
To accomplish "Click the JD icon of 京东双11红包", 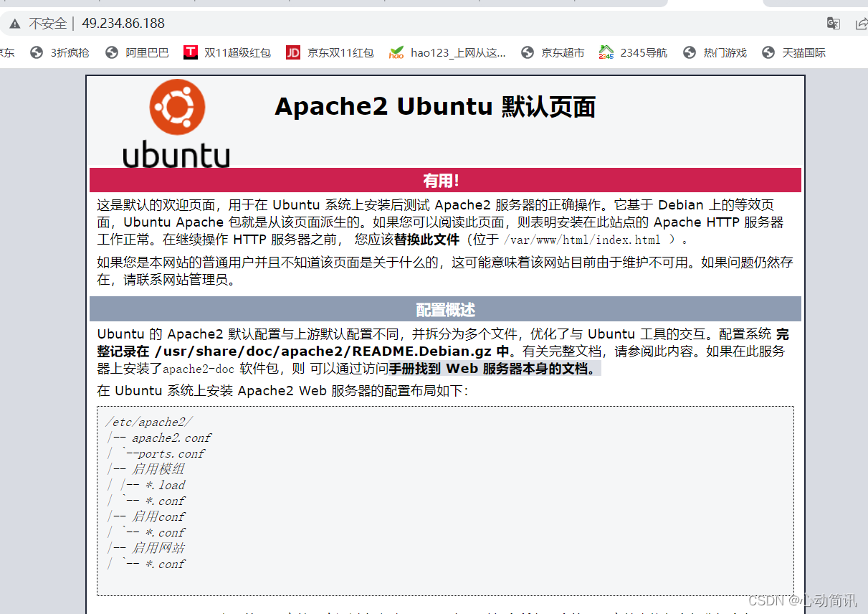I will [293, 52].
